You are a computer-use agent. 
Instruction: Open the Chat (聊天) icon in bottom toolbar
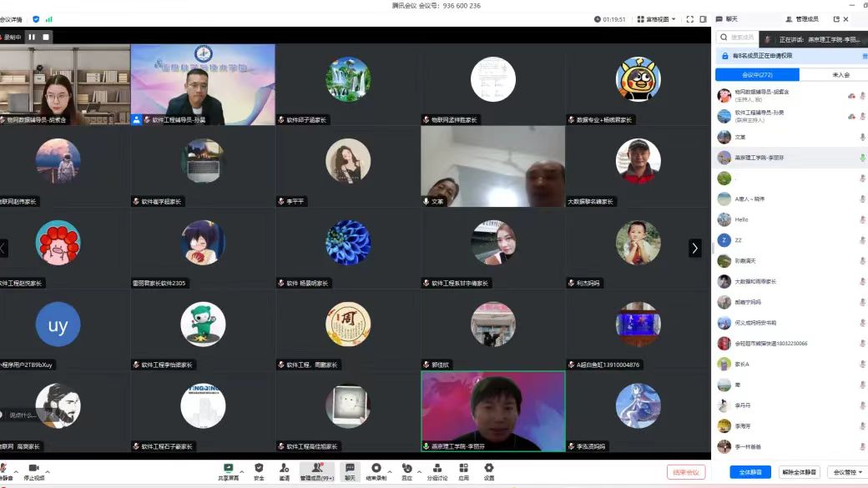click(x=350, y=470)
